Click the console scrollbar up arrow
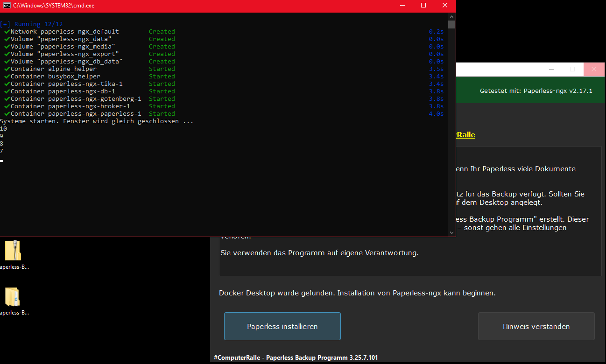 point(451,17)
